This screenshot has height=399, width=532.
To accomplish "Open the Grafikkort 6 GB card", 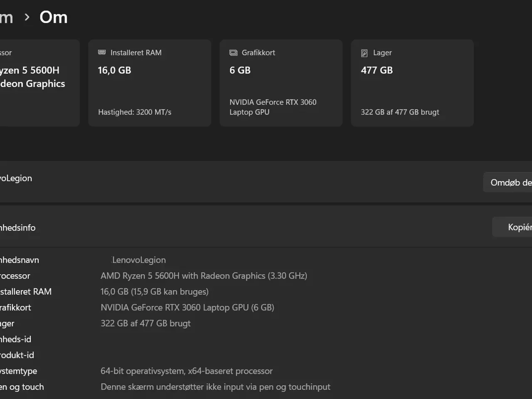I will pyautogui.click(x=281, y=83).
